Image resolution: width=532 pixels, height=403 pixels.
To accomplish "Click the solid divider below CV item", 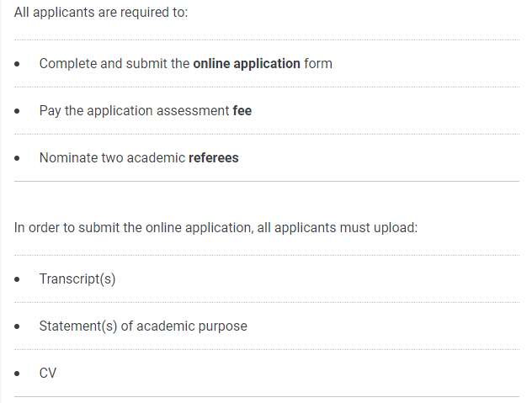I will (267, 396).
